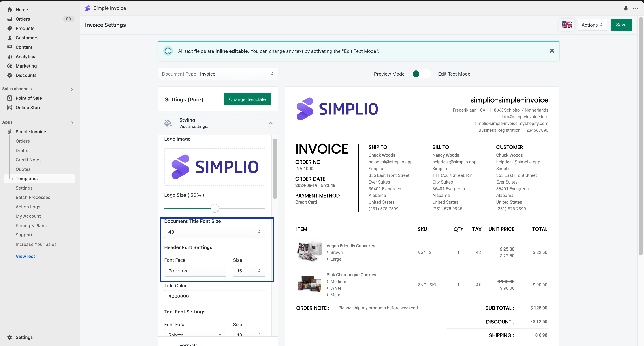Click the Point of Sale icon
The image size is (644, 346).
(9, 98)
